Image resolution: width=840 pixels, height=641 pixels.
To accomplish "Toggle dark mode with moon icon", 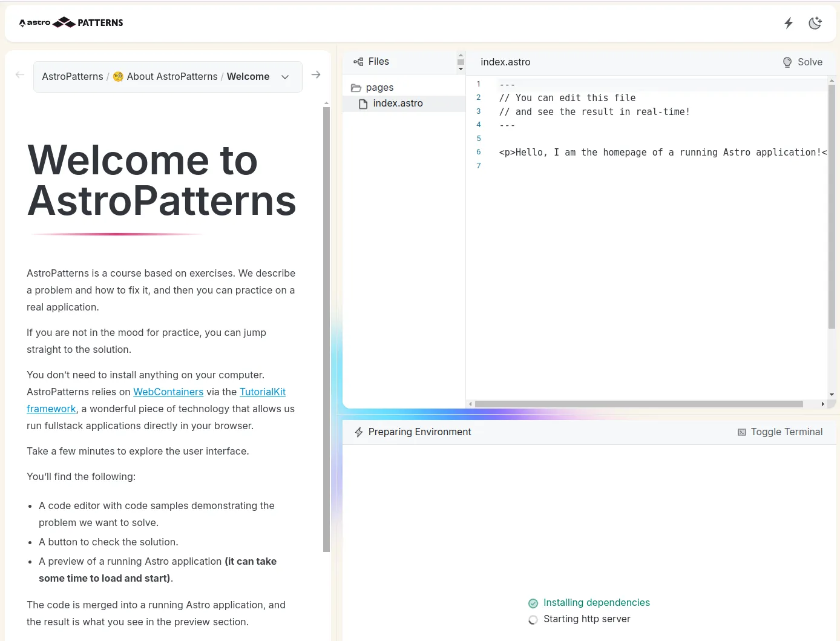I will point(815,23).
